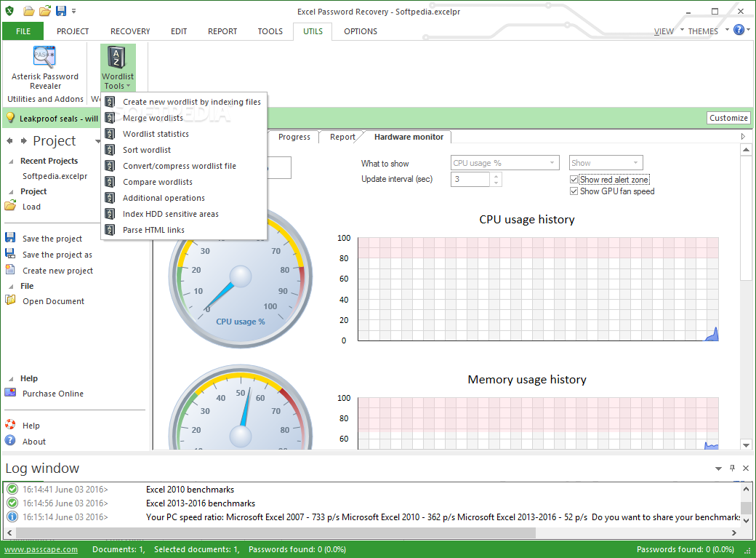The height and width of the screenshot is (558, 756).
Task: Click the save floppy icon in title bar
Action: [61, 11]
